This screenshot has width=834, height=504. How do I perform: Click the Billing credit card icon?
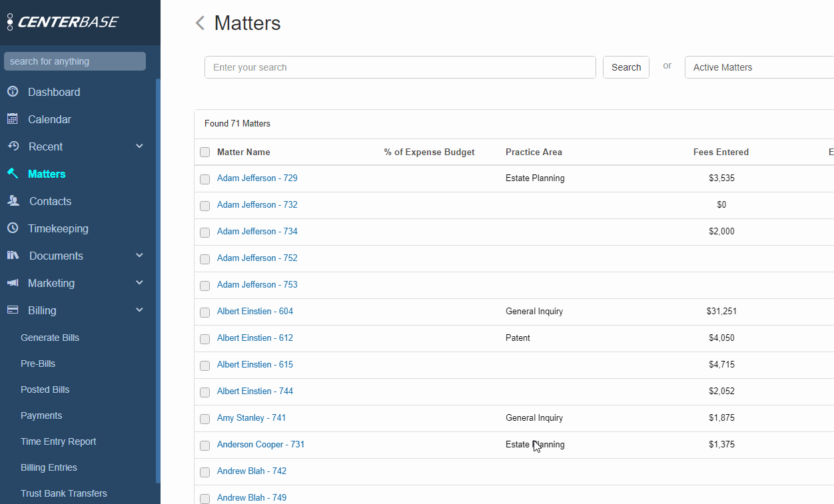pos(13,310)
